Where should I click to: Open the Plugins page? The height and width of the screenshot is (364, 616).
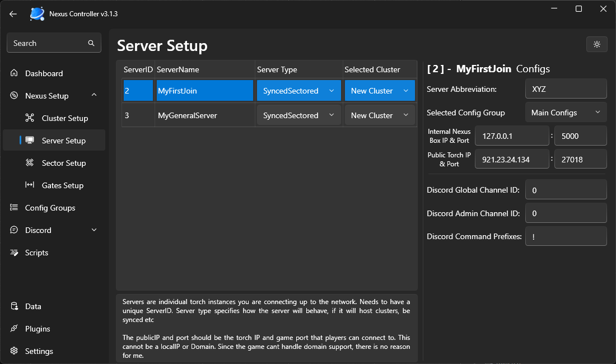(38, 329)
